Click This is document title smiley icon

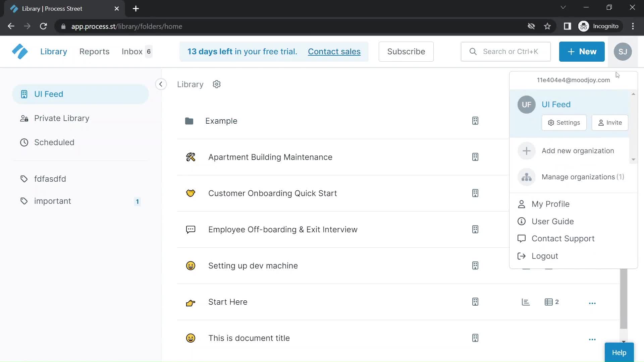point(191,338)
